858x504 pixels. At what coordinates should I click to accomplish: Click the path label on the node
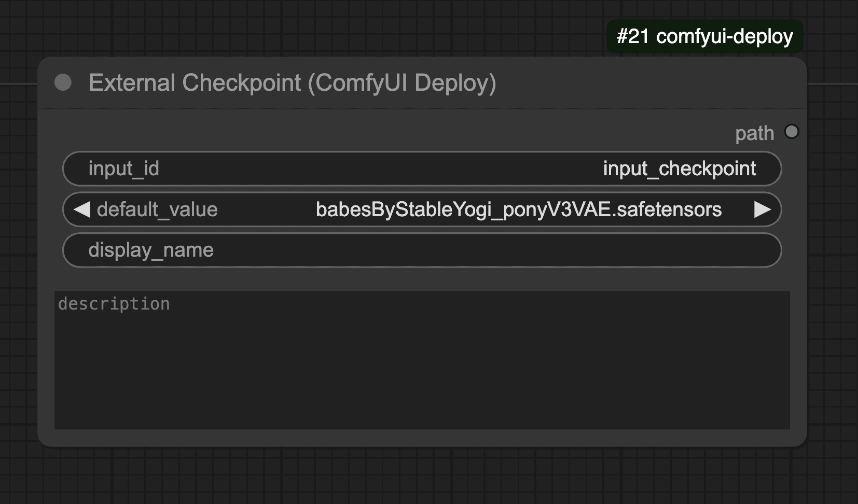pyautogui.click(x=754, y=133)
